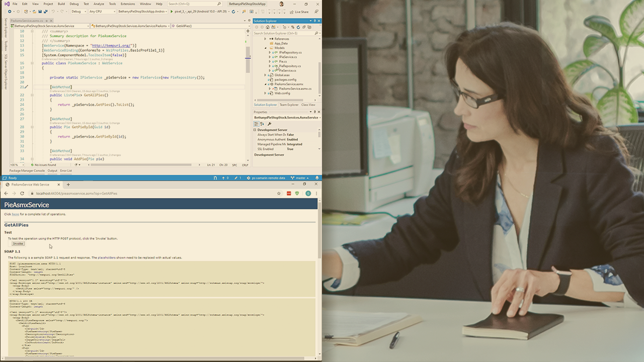Collapse the Development Server property category
The image size is (644, 362).
[255, 130]
